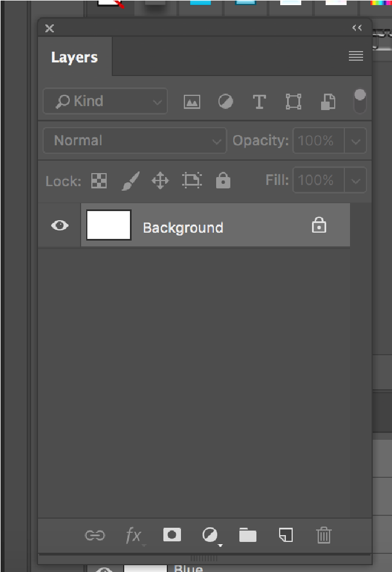Open the Normal blend mode dropdown
The height and width of the screenshot is (572, 392).
(134, 141)
